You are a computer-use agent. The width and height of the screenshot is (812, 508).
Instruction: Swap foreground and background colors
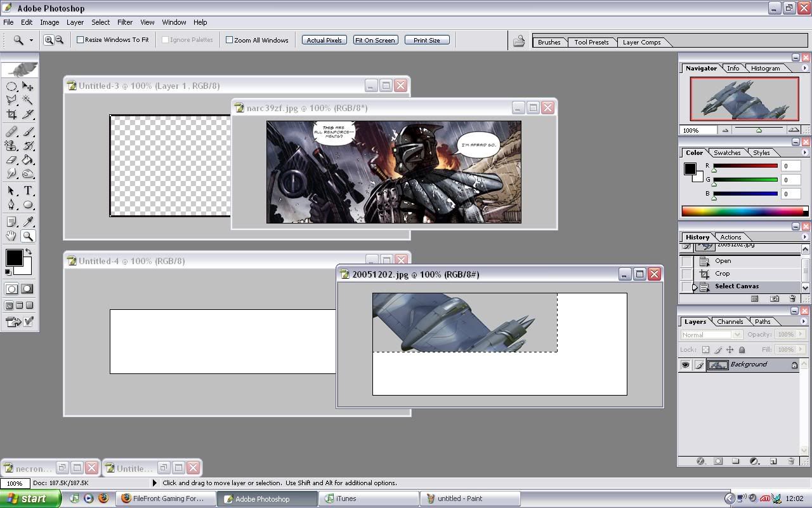pos(29,251)
